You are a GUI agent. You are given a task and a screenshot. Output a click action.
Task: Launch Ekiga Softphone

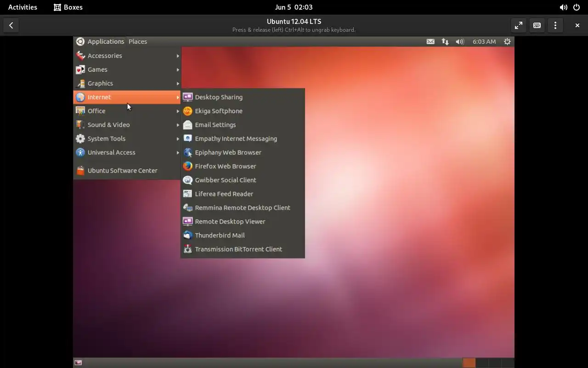243,111
